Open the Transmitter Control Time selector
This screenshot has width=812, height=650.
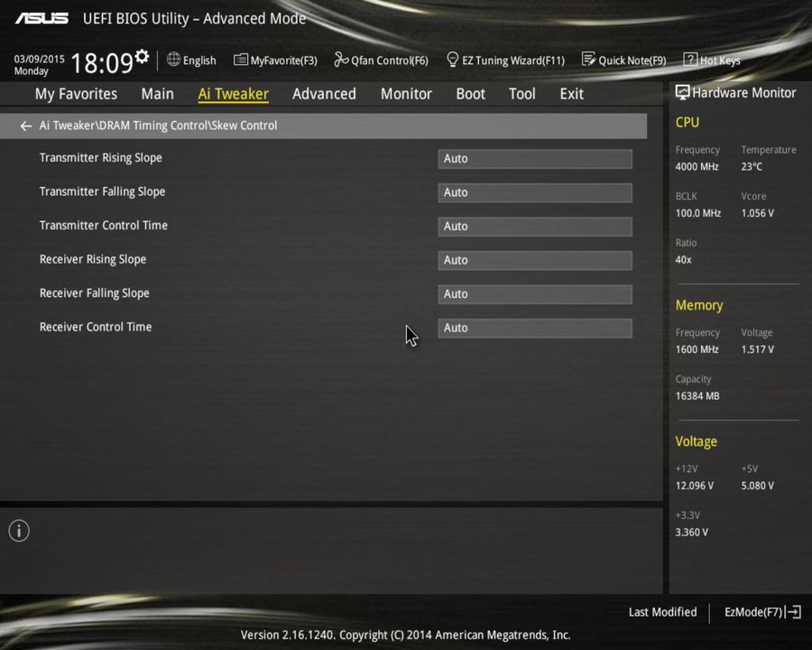tap(534, 226)
